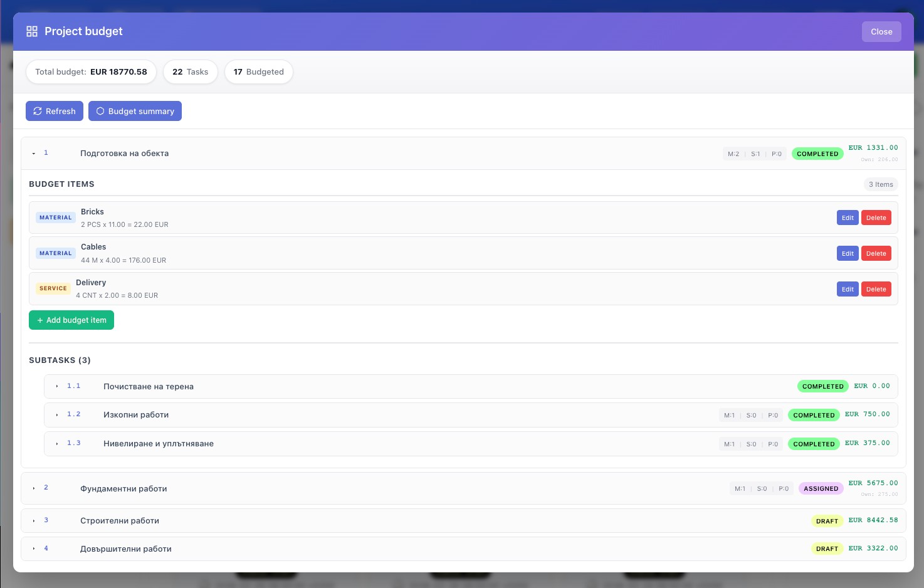Viewport: 924px width, 588px height.
Task: Collapse task 1 Подготовка на обекта
Action: pos(34,152)
